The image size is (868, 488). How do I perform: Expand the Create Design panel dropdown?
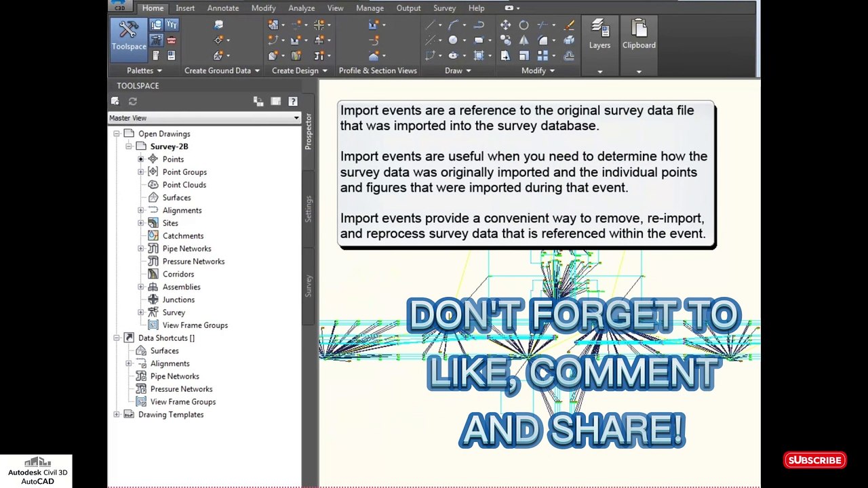[325, 70]
